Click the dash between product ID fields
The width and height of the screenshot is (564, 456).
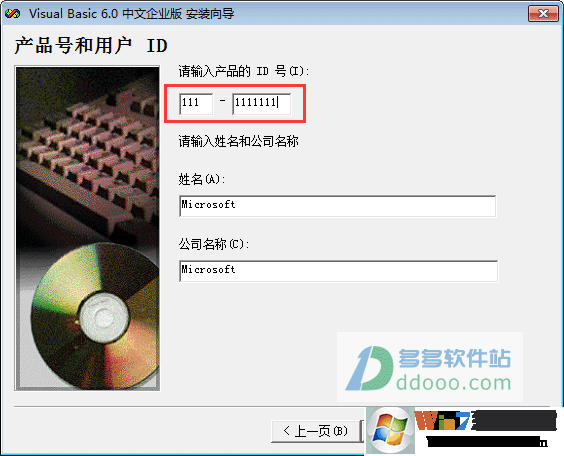[222, 100]
